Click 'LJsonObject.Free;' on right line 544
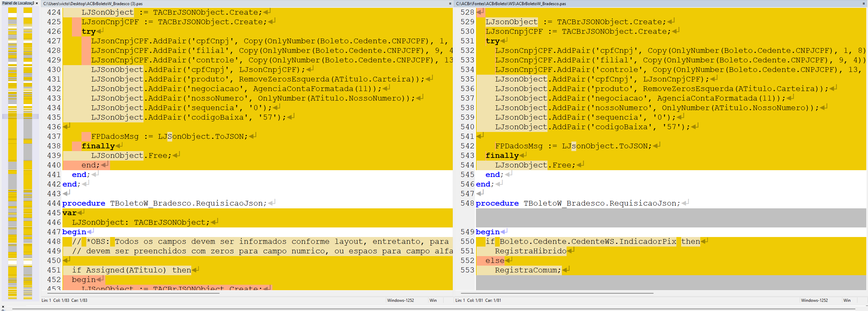 [x=535, y=165]
